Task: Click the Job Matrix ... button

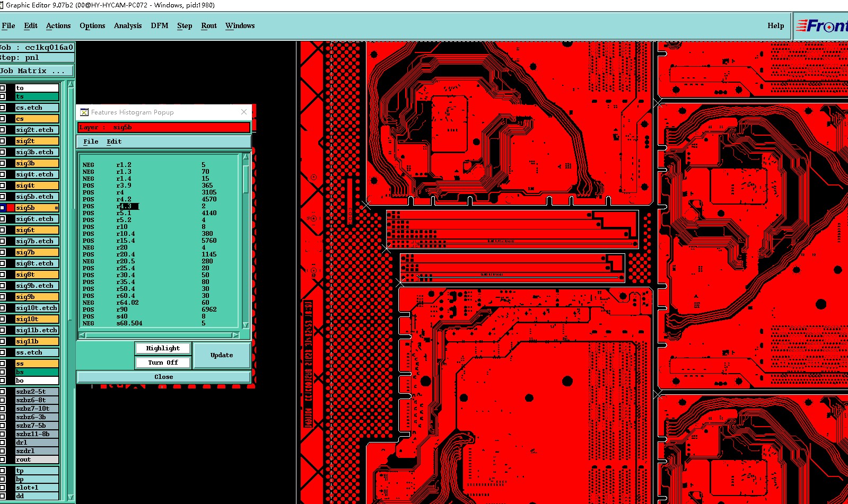Action: 37,70
